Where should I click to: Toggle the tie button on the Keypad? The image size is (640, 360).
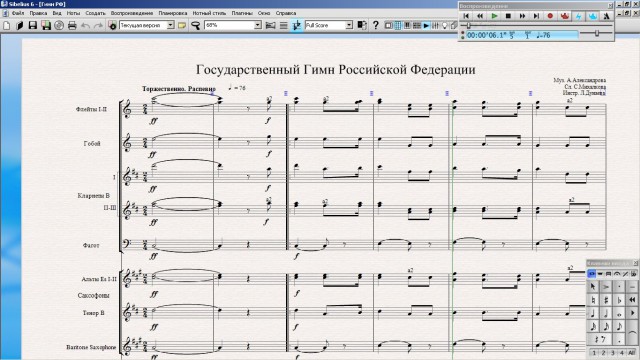click(632, 333)
